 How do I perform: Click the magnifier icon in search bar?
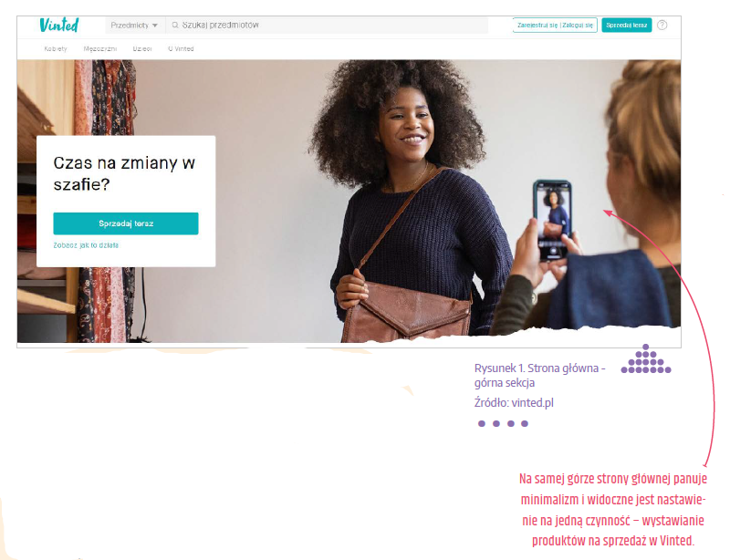(x=175, y=26)
